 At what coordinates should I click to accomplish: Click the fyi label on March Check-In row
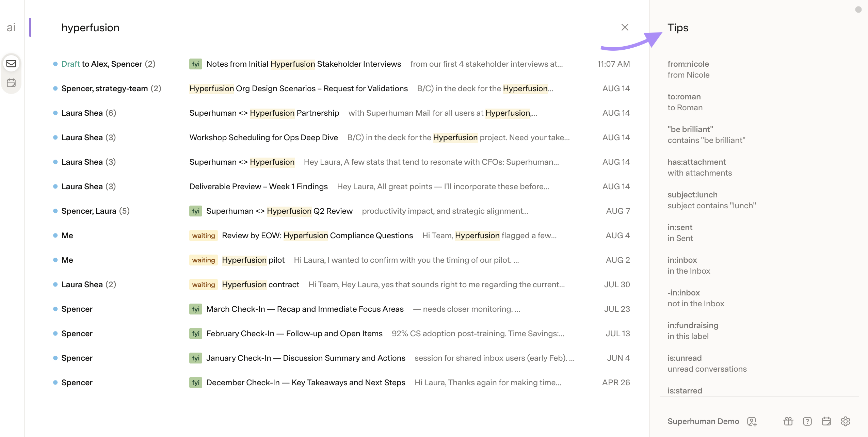196,309
